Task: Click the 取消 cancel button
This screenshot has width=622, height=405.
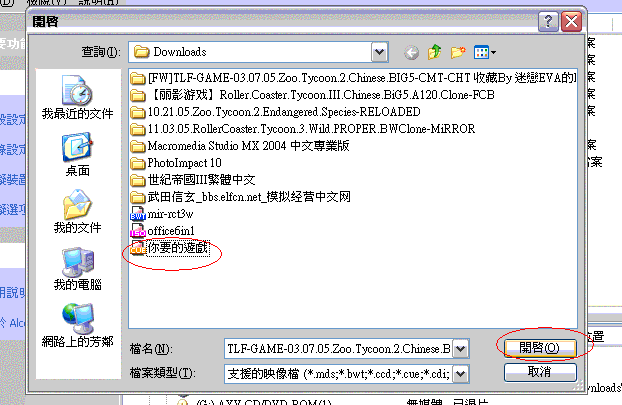Action: click(x=540, y=372)
